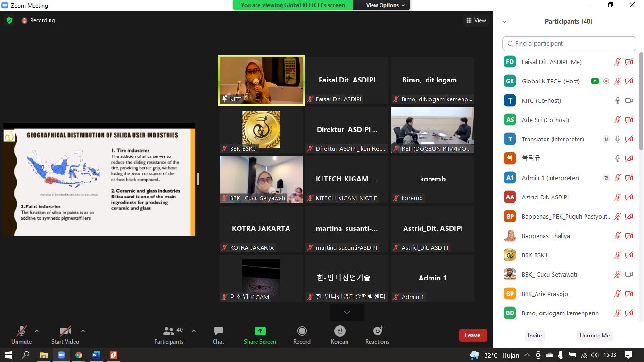This screenshot has height=362, width=644.
Task: Open the Chat window
Action: [218, 335]
